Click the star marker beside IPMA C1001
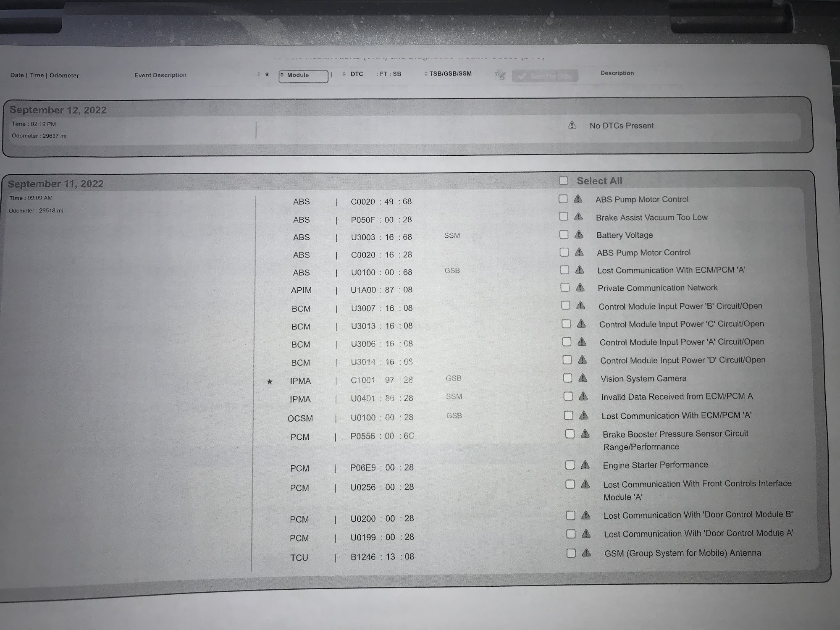The width and height of the screenshot is (840, 630). tap(270, 381)
